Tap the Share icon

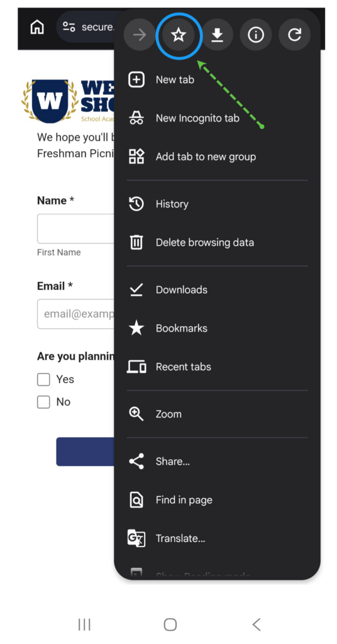coord(136,461)
